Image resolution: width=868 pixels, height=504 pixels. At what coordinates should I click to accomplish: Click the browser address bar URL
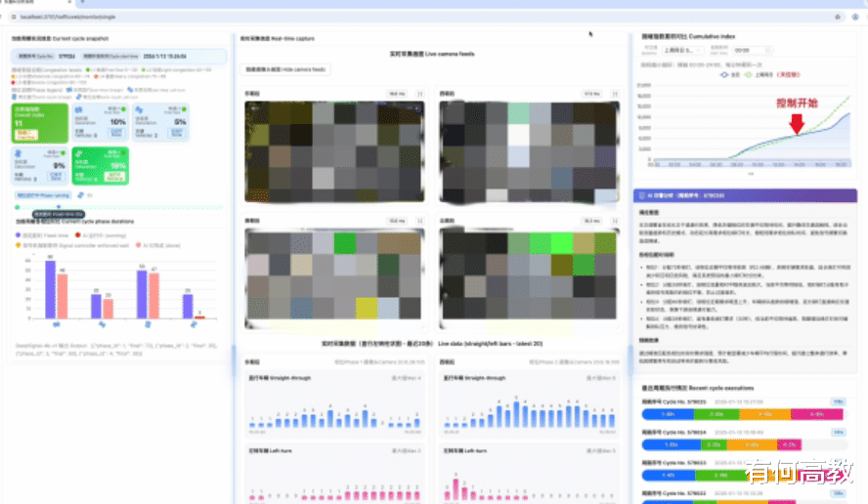pyautogui.click(x=68, y=18)
